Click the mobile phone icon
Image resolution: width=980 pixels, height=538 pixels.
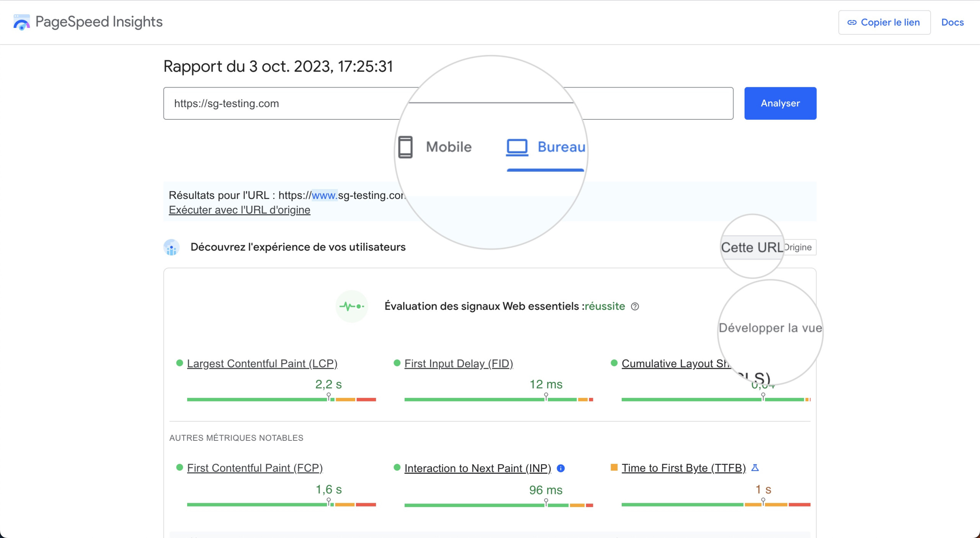(x=405, y=147)
